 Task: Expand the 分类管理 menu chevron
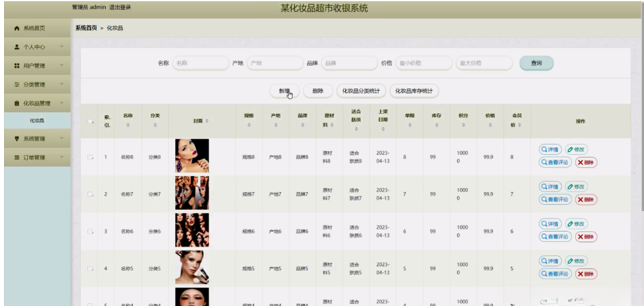(62, 84)
